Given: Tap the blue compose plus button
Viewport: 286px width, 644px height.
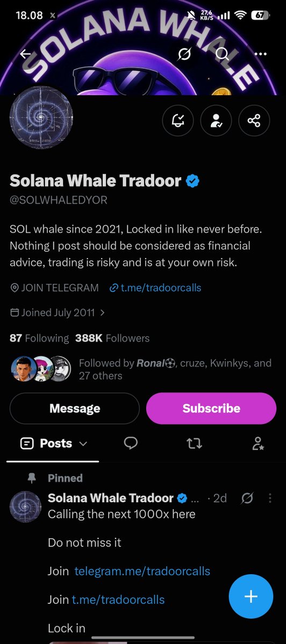Looking at the screenshot, I should tap(251, 596).
